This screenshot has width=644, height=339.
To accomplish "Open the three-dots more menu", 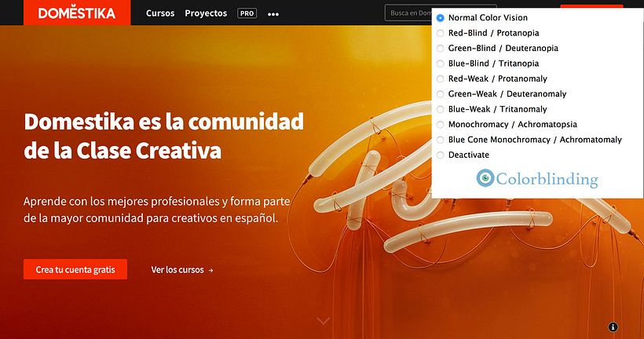I will coord(273,14).
